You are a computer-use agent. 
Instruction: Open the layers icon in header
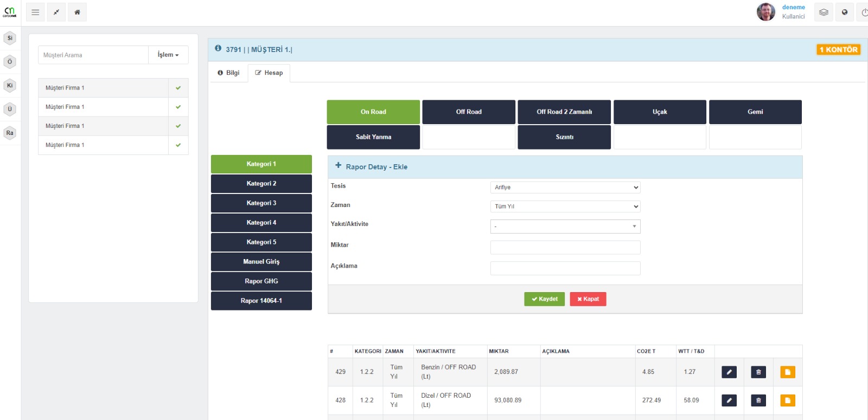824,12
